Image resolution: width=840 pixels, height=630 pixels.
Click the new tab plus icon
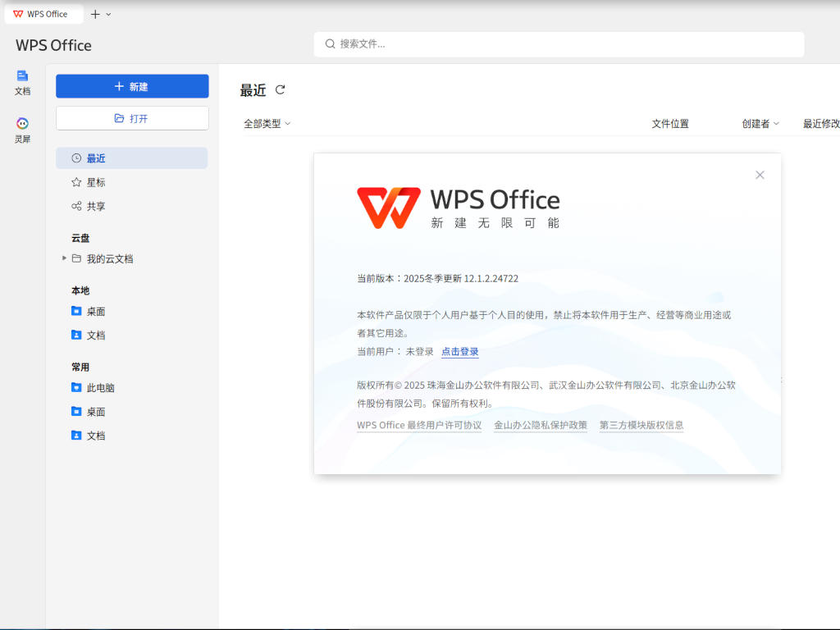tap(95, 14)
